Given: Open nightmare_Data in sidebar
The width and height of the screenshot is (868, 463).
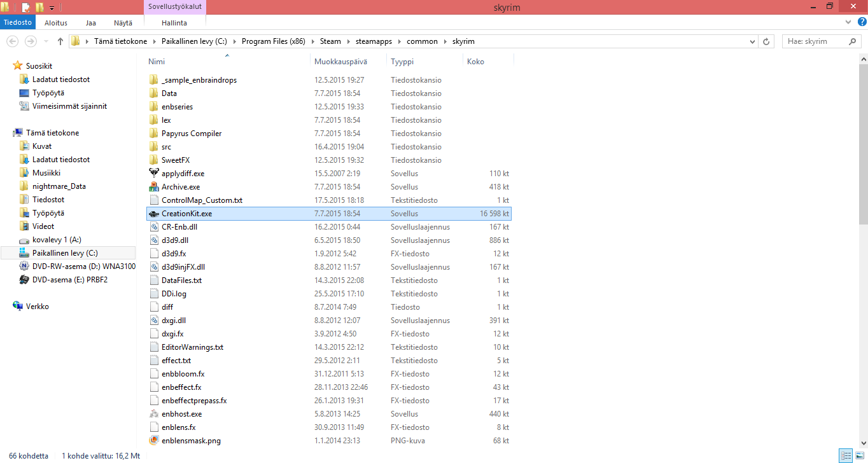Looking at the screenshot, I should click(x=59, y=186).
